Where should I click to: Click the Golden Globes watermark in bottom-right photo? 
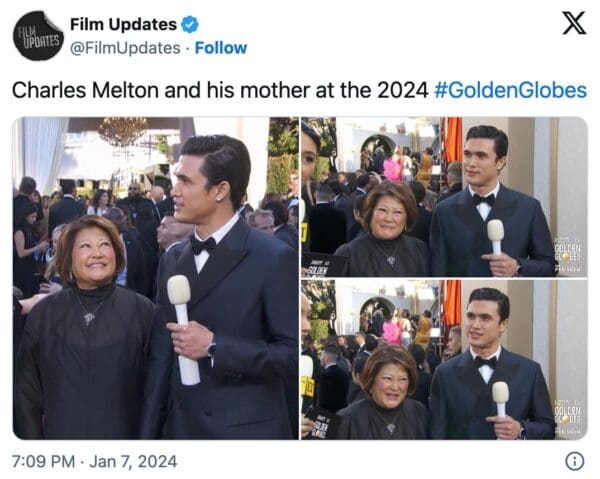[x=569, y=413]
